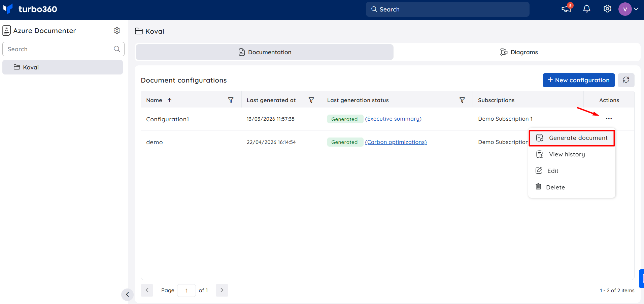
Task: Click the Kovai breadcrumb folder heading
Action: click(150, 31)
